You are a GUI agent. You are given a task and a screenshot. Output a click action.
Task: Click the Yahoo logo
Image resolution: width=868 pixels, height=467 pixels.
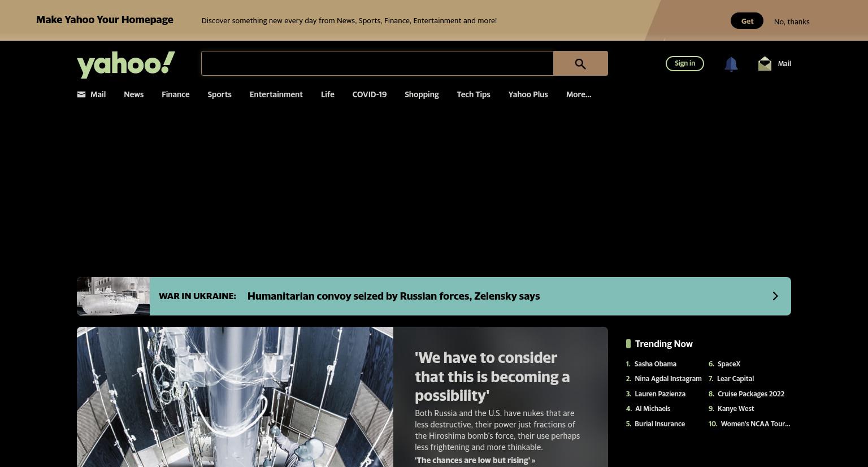point(126,64)
